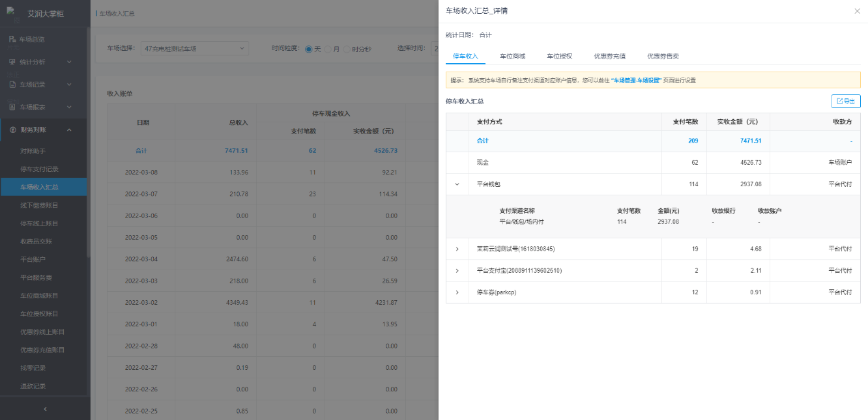Expand the 平台支付宝 row details
Image resolution: width=868 pixels, height=420 pixels.
[x=457, y=271]
